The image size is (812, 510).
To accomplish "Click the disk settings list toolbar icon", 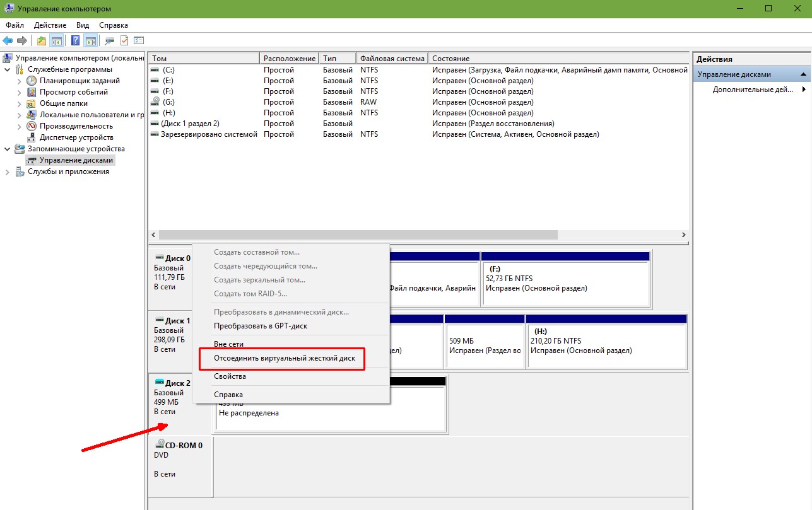I will click(139, 40).
